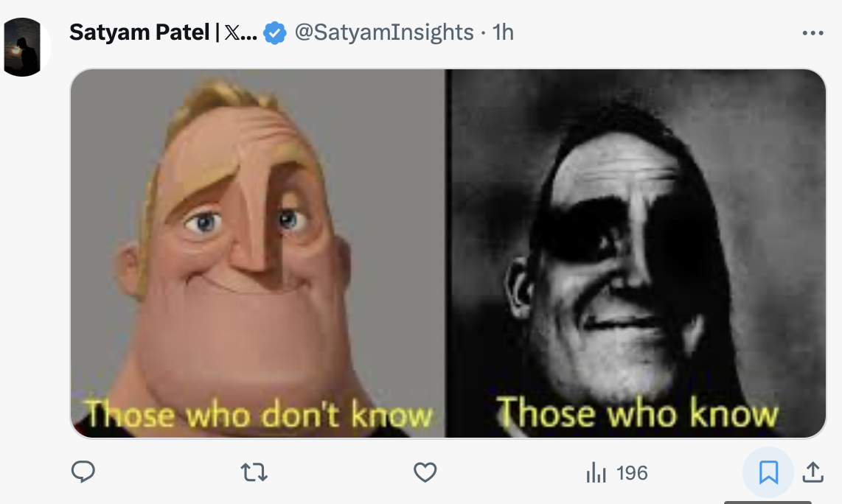This screenshot has width=842, height=504.
Task: Bookmark this tweet
Action: [768, 472]
